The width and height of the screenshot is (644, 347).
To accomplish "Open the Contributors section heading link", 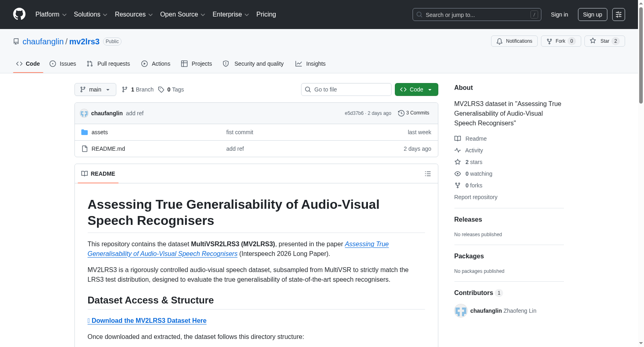I will click(479, 293).
